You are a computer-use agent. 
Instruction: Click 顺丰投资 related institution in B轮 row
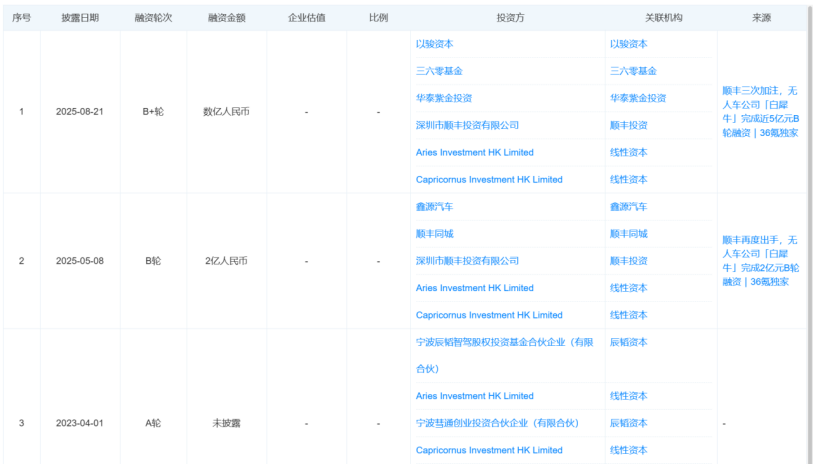[628, 260]
